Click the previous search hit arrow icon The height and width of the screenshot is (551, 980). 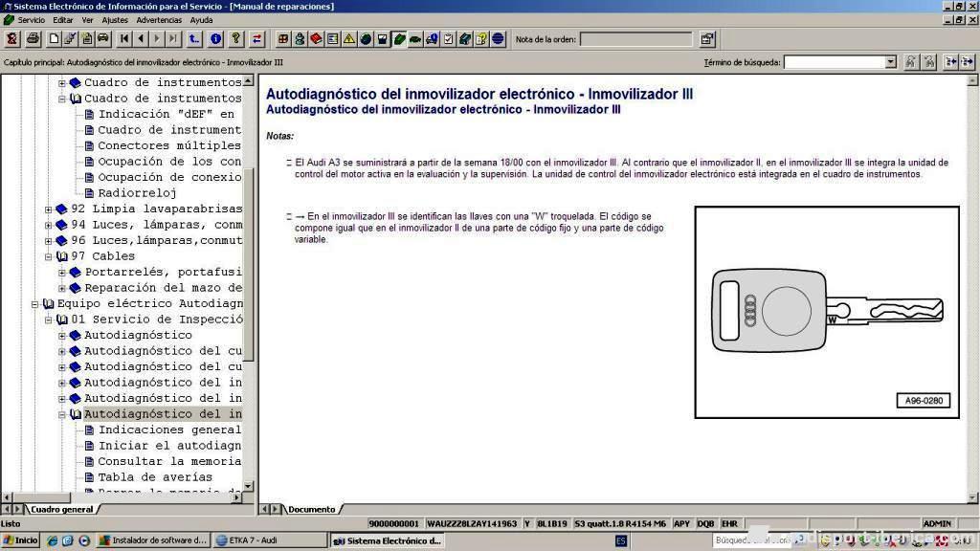[950, 62]
